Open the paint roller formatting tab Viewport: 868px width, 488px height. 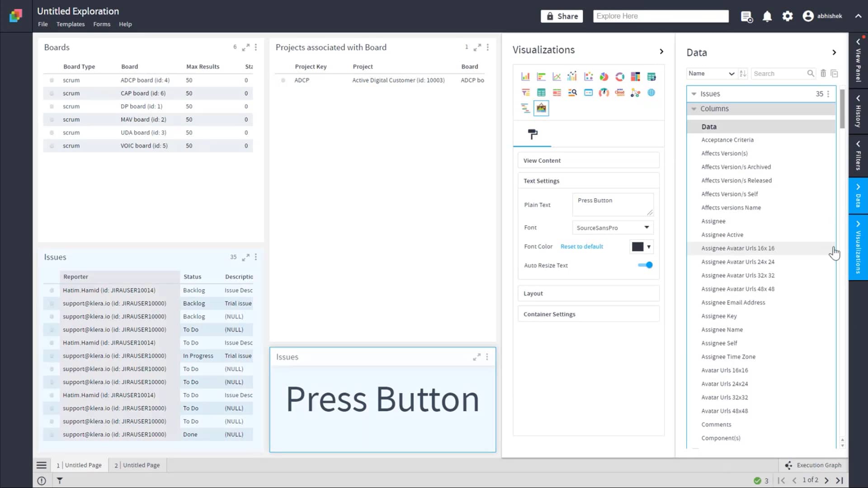click(533, 134)
